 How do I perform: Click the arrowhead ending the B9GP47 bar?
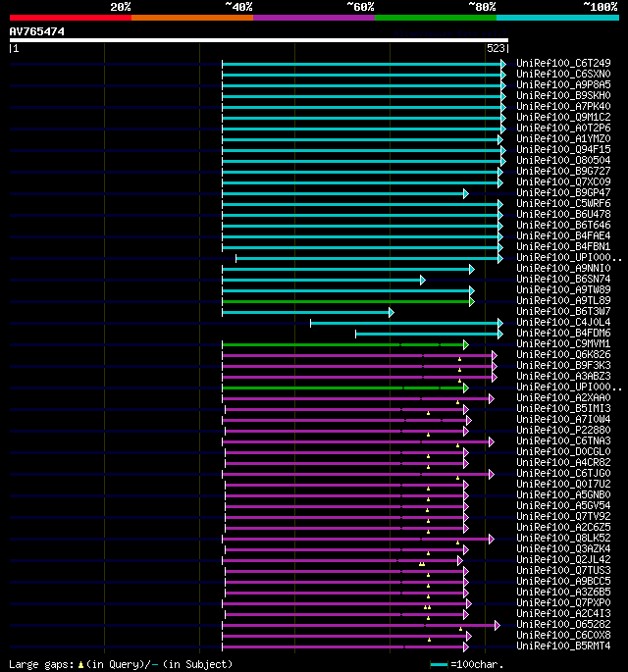pyautogui.click(x=466, y=193)
